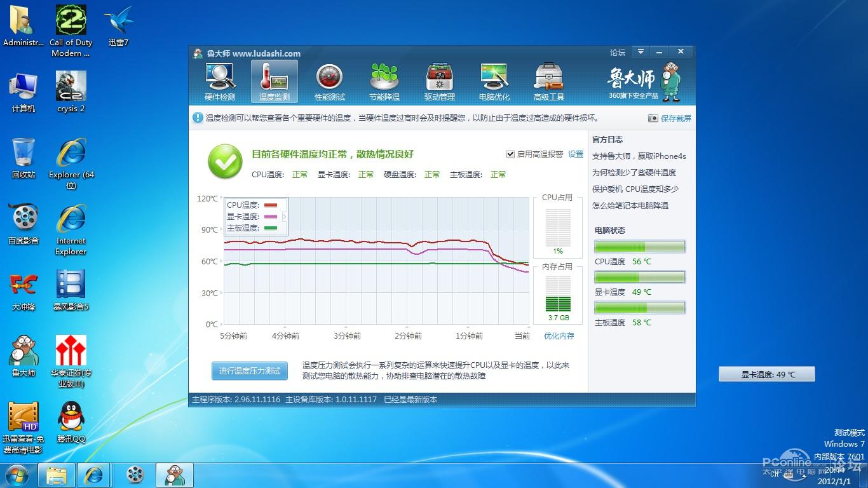Click 主设备库版本: 1.0.11.1117 status text
868x488 pixels.
(x=331, y=400)
